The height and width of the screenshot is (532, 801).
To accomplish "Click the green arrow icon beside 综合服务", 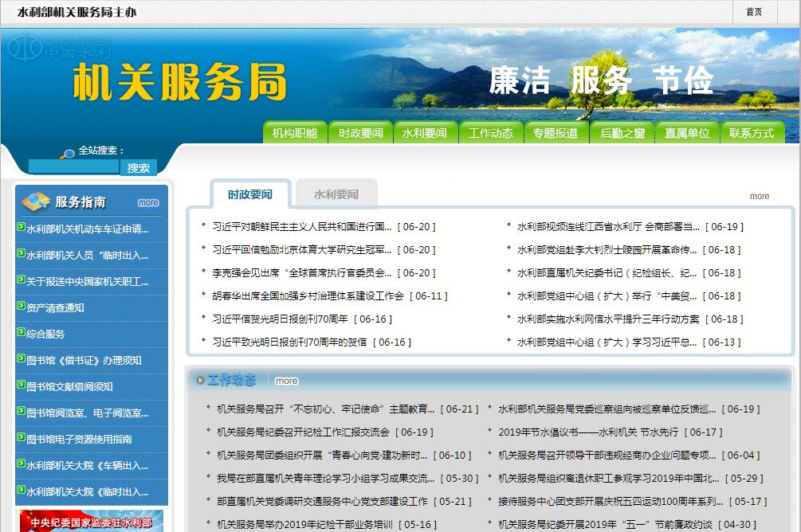I will [x=21, y=333].
